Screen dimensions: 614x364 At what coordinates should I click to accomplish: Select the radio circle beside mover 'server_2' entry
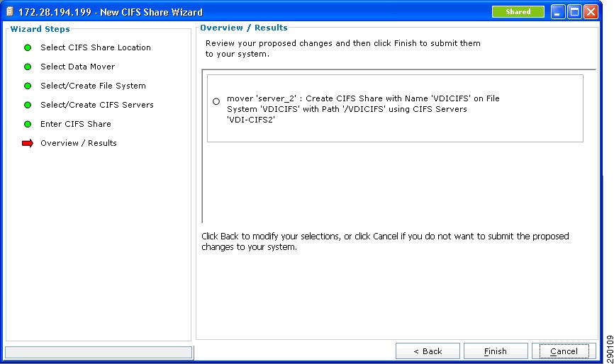216,102
